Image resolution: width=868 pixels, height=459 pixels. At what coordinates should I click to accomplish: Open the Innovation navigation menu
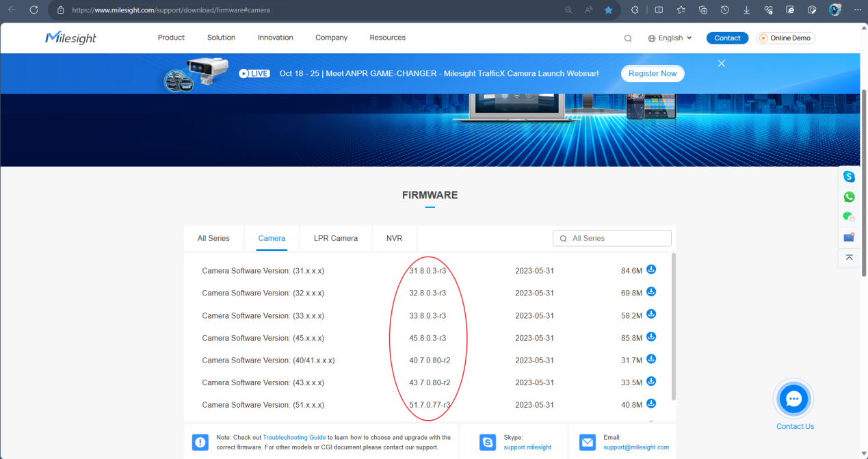(276, 38)
